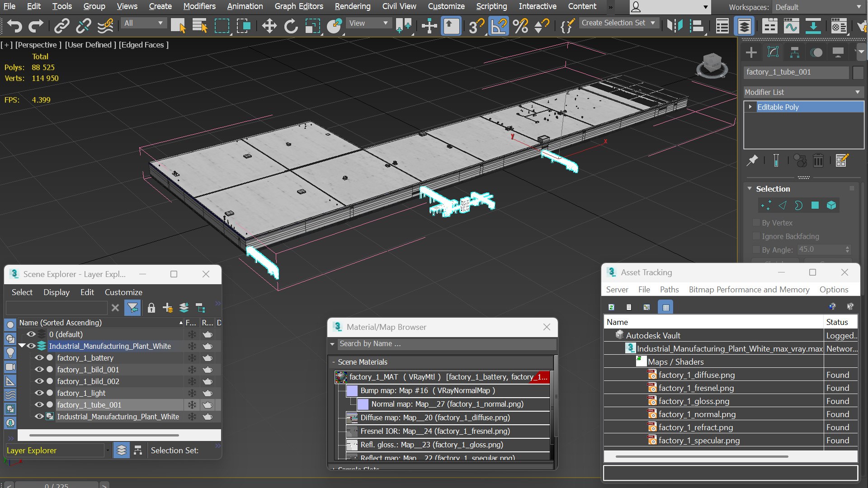Expand the Editable Poly modifier arrow

(750, 107)
